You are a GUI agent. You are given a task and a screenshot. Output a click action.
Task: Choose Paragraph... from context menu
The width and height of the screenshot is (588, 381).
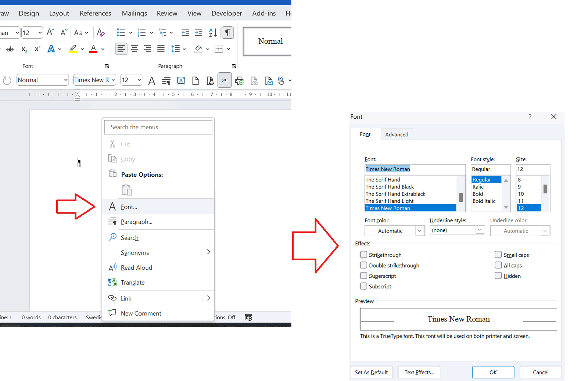(x=159, y=222)
